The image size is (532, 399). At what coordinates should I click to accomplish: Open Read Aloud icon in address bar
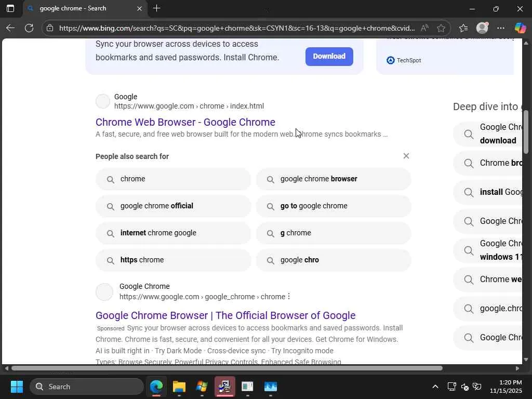click(424, 28)
